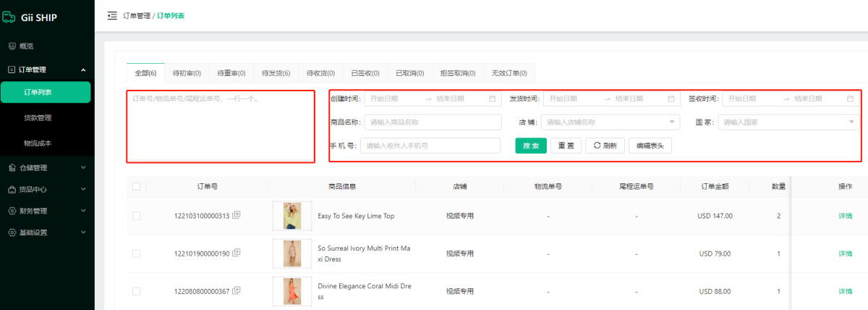Image resolution: width=868 pixels, height=310 pixels.
Task: Copy order number 122101900000190
Action: [x=237, y=253]
